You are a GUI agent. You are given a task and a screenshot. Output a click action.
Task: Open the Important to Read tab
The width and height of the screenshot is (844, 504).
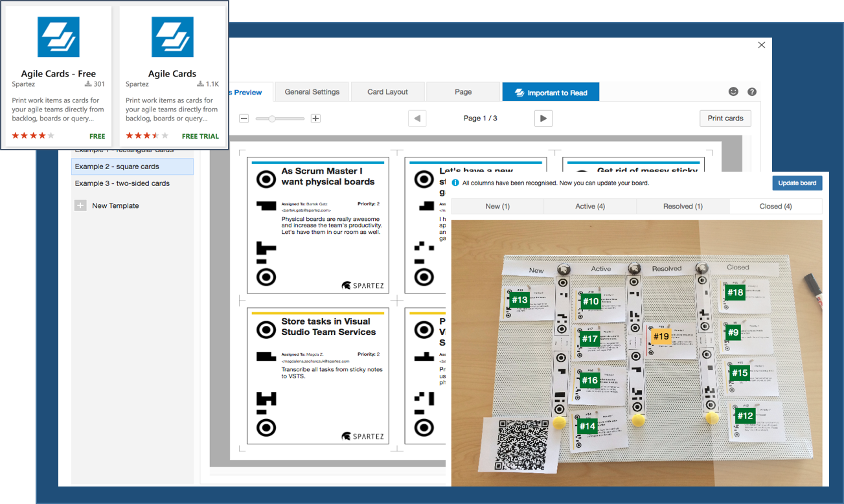click(551, 92)
